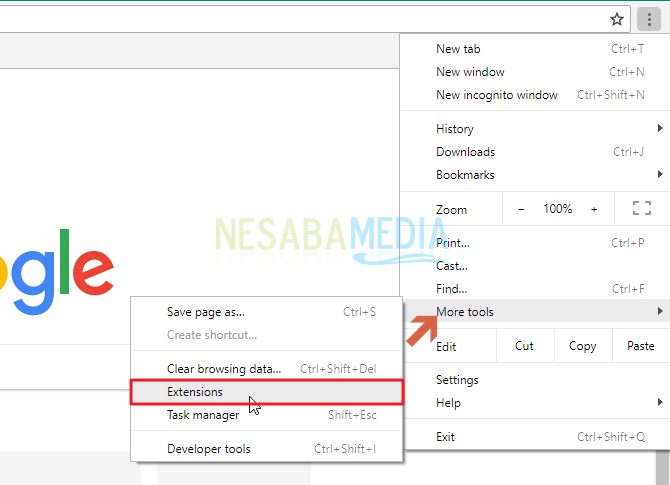The width and height of the screenshot is (670, 485).
Task: Click the Google logo on the page
Action: click(x=57, y=272)
